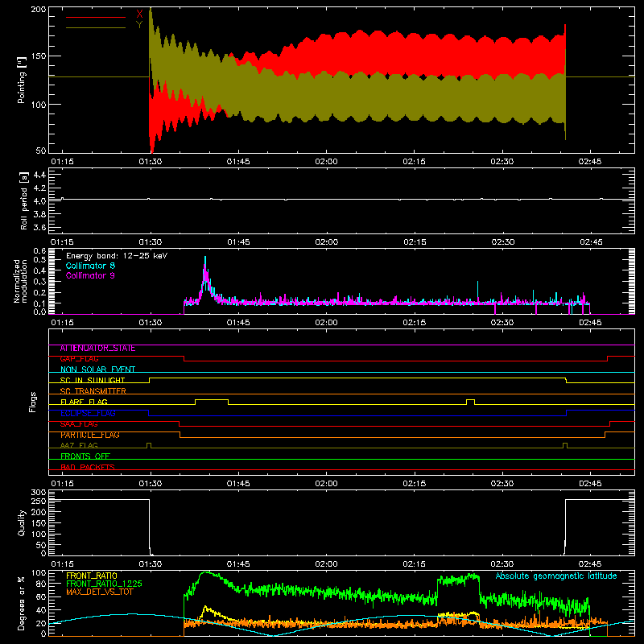This screenshot has height=644, width=644.
Task: Select the Y legend label
Action: (x=139, y=25)
